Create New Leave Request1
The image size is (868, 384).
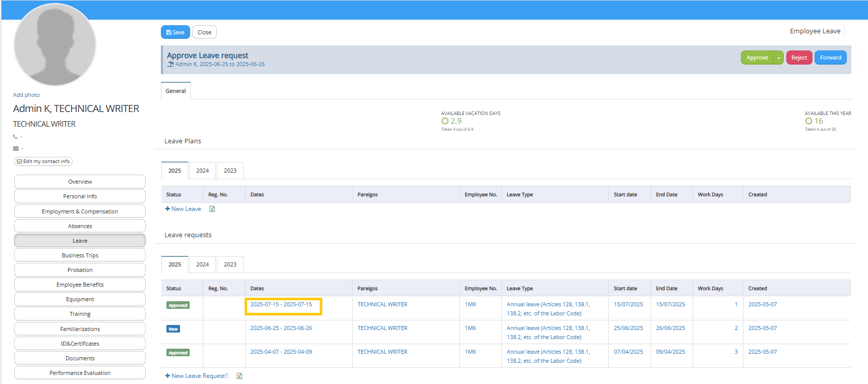pyautogui.click(x=197, y=376)
